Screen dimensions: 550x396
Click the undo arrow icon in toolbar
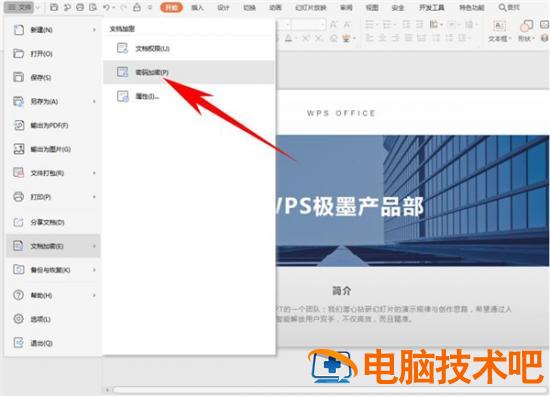[x=107, y=7]
